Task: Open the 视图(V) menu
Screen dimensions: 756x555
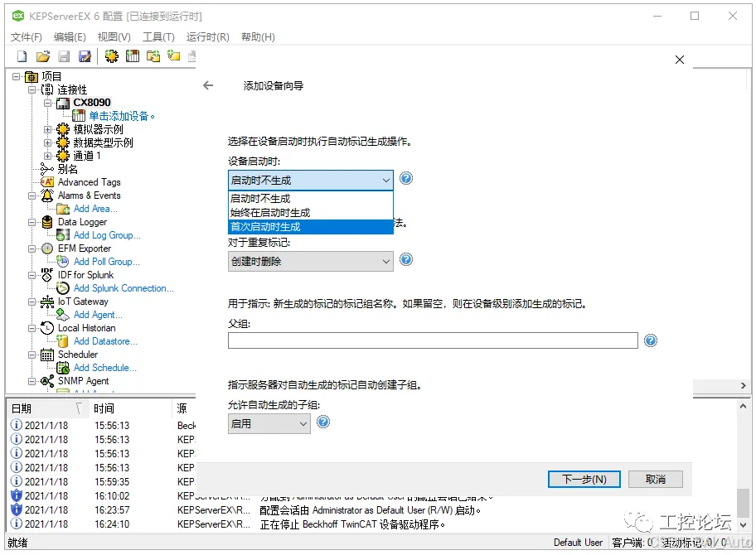Action: pos(114,37)
